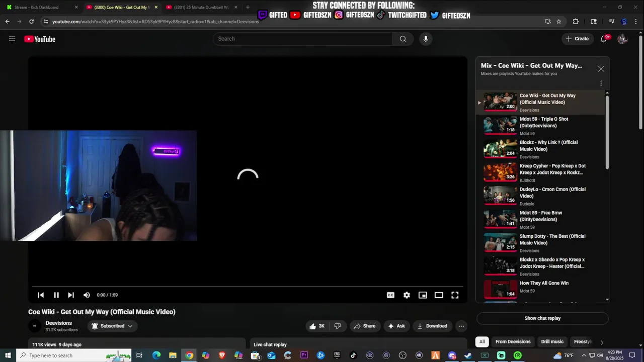Open the Mix playlist options menu
644x362 pixels.
pos(601,83)
